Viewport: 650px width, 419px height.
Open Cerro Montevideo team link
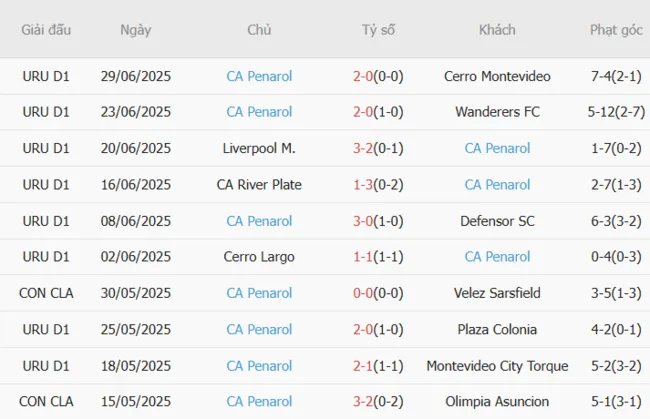point(497,75)
